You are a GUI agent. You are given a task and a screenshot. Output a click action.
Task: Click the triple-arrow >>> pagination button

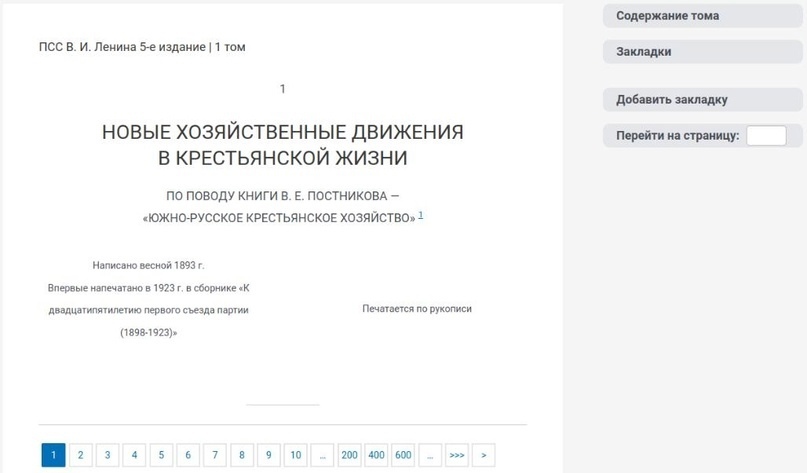(x=457, y=455)
